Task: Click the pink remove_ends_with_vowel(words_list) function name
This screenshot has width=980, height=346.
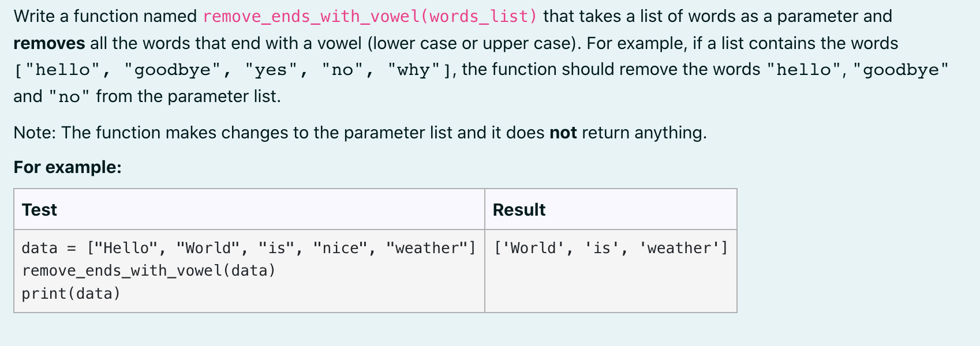Action: [x=370, y=16]
